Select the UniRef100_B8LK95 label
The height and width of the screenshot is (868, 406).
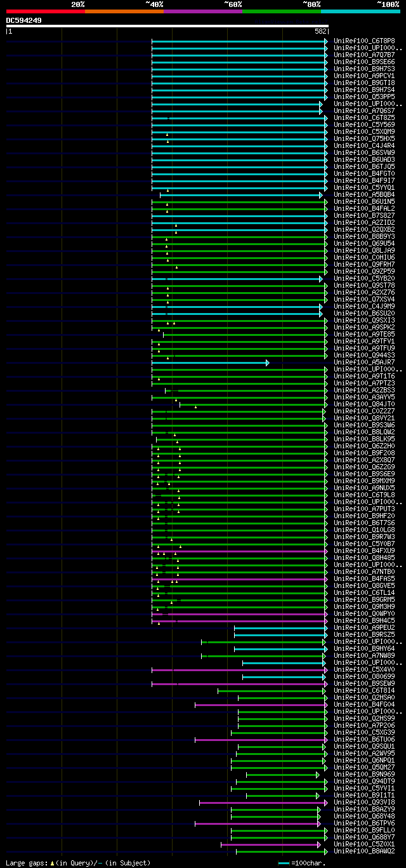tap(364, 439)
